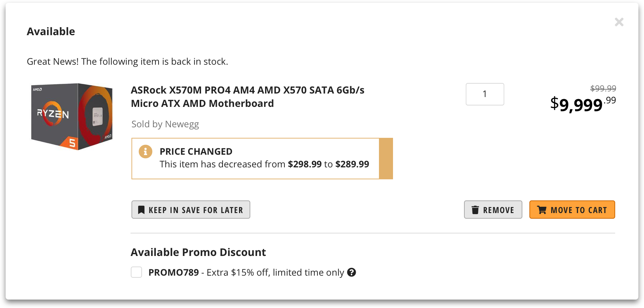Viewport: 644px width, 308px height.
Task: Click the info icon in price notice
Action: 146,152
